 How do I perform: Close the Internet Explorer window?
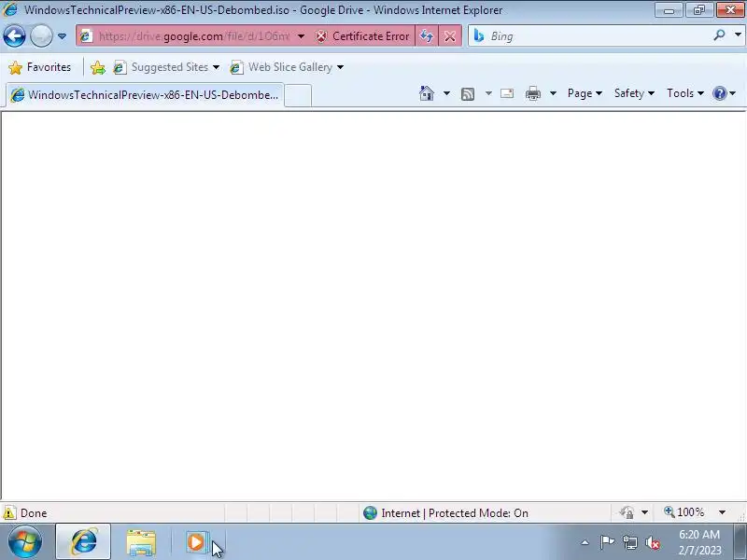(730, 10)
